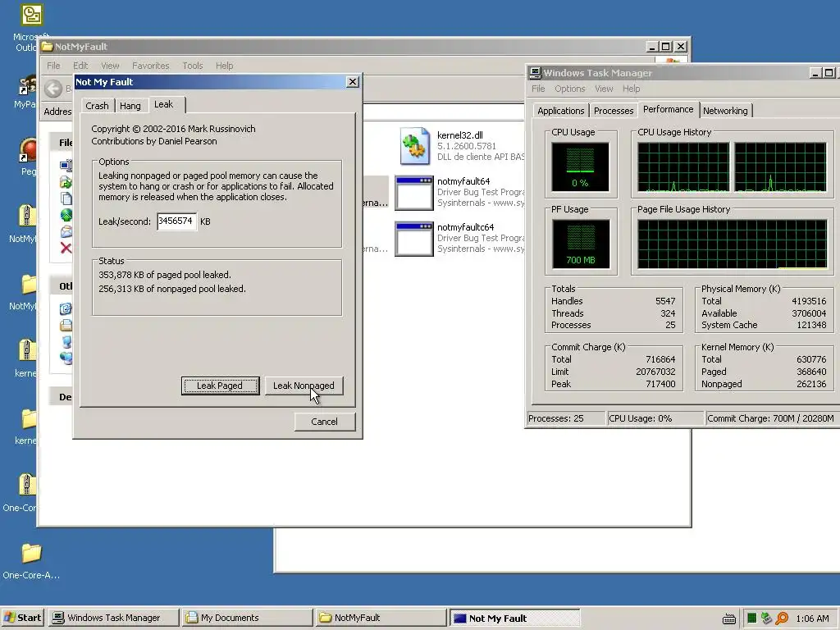Click the red X delete task icon

pyautogui.click(x=66, y=248)
